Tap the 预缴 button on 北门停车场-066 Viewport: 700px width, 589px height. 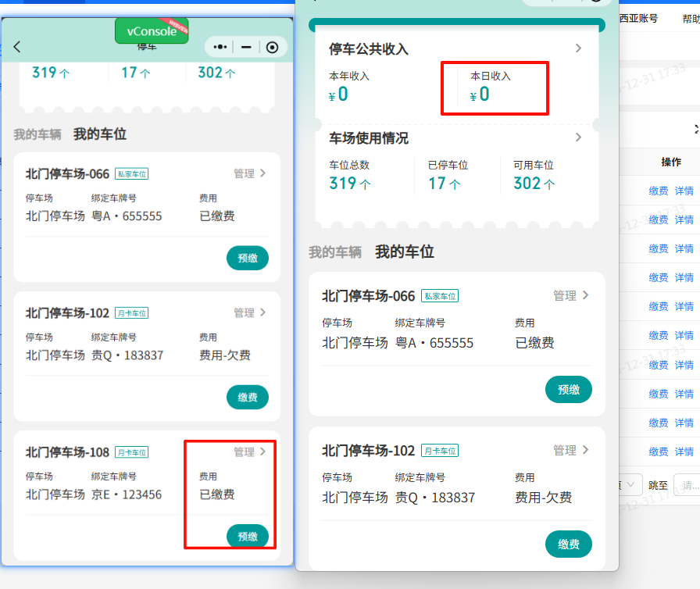click(569, 389)
